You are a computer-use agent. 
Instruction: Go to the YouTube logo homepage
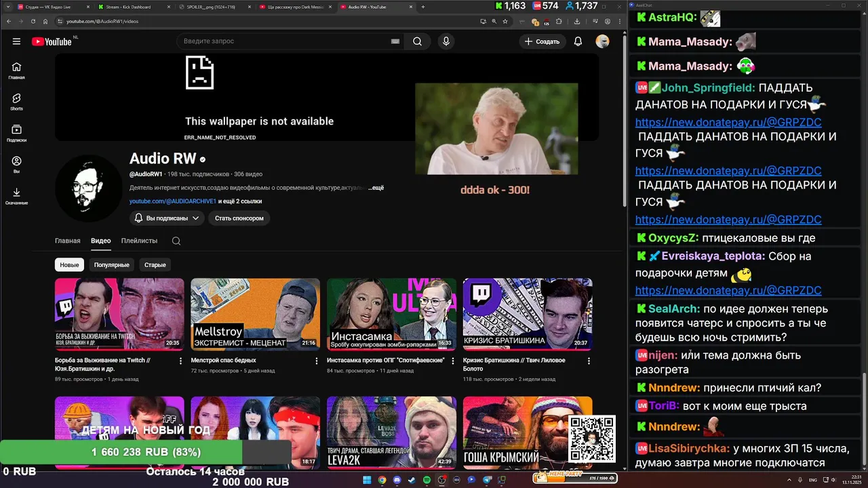coord(52,41)
